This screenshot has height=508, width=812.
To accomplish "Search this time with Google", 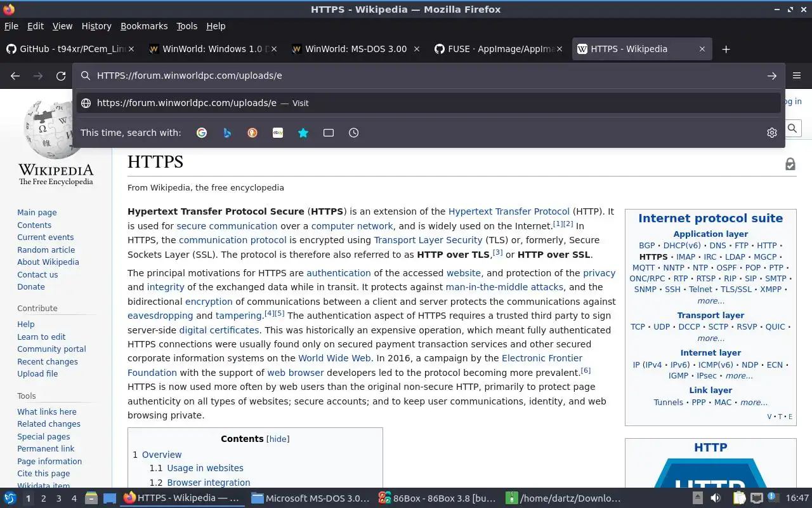I will click(x=202, y=133).
